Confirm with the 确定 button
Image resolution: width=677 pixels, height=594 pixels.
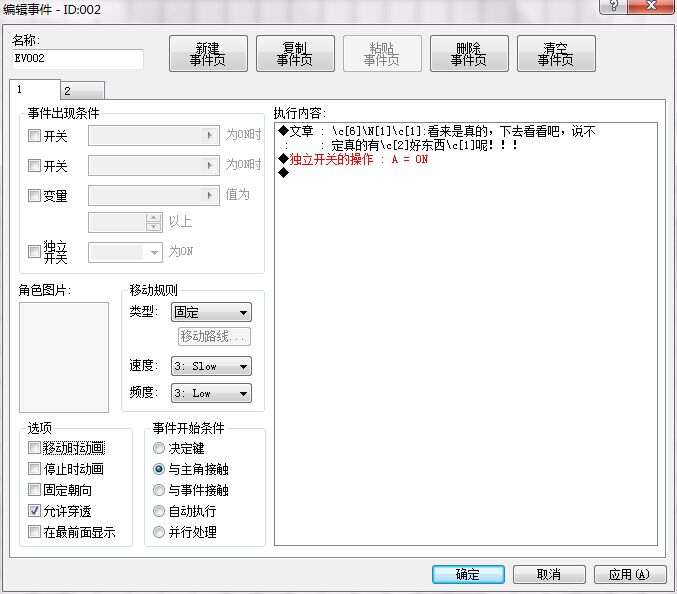pos(468,574)
